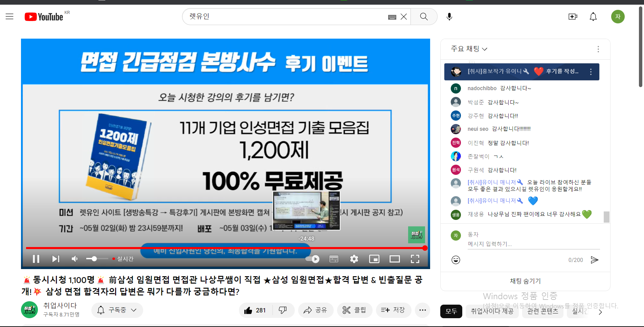Save the video with 저장 button
Viewport: 644px width, 327px height.
coord(393,310)
